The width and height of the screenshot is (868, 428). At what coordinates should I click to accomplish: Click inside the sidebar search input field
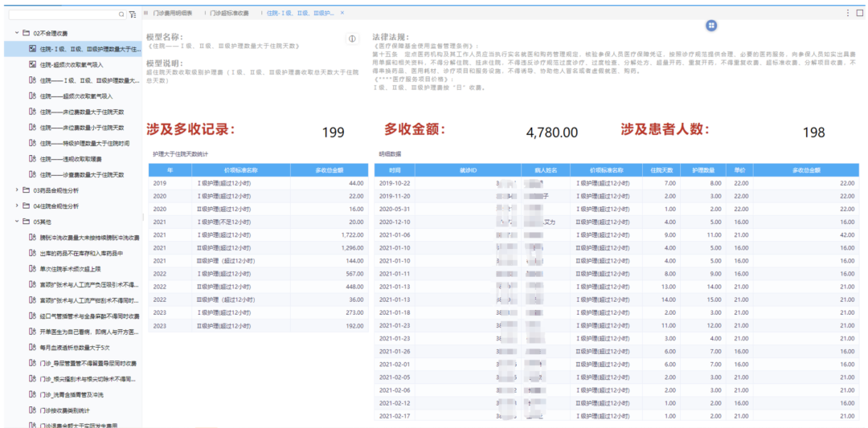tap(63, 14)
